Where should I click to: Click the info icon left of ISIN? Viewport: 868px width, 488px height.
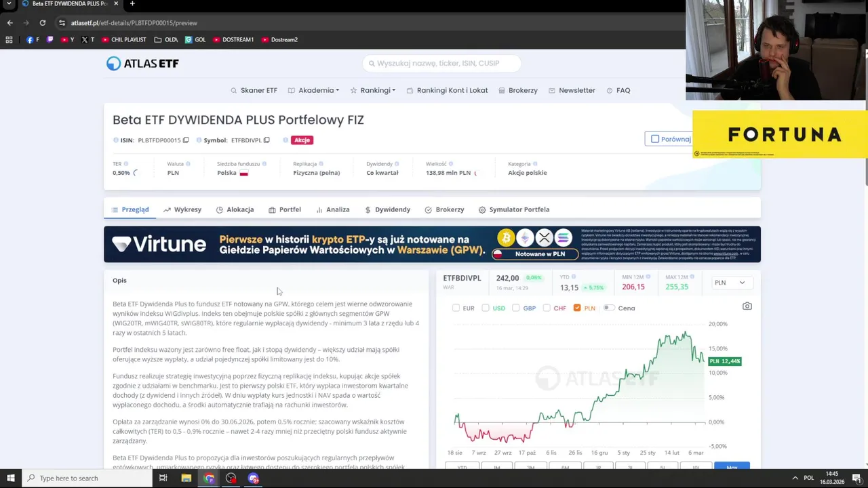(116, 140)
